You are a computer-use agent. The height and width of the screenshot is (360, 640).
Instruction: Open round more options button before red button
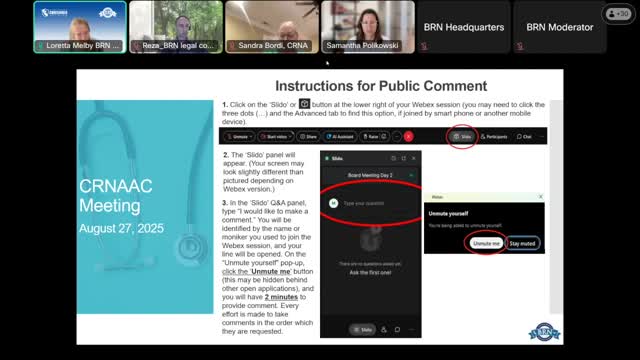click(x=397, y=137)
